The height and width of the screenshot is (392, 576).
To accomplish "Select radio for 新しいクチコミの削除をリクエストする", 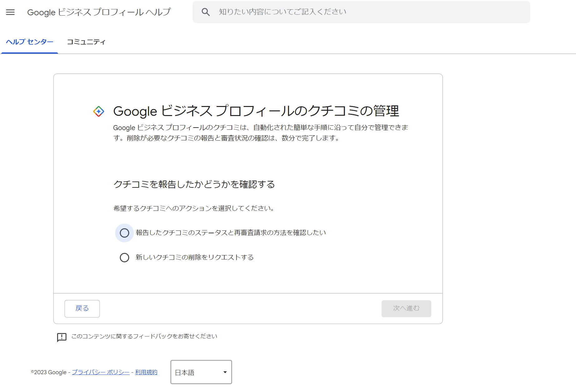I will pyautogui.click(x=124, y=258).
